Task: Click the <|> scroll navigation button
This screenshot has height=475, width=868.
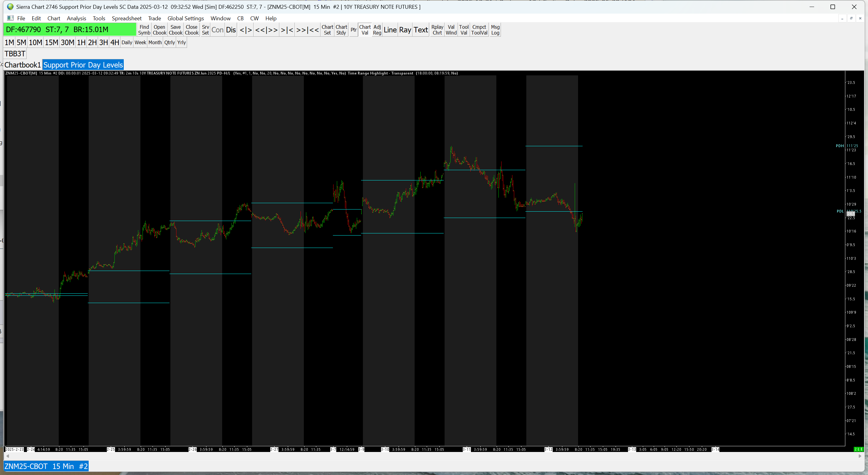Action: pyautogui.click(x=246, y=30)
